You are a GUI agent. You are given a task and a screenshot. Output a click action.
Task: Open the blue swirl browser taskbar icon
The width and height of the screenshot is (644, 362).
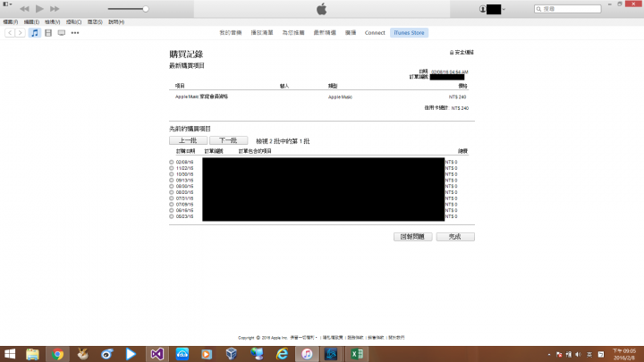(106, 354)
